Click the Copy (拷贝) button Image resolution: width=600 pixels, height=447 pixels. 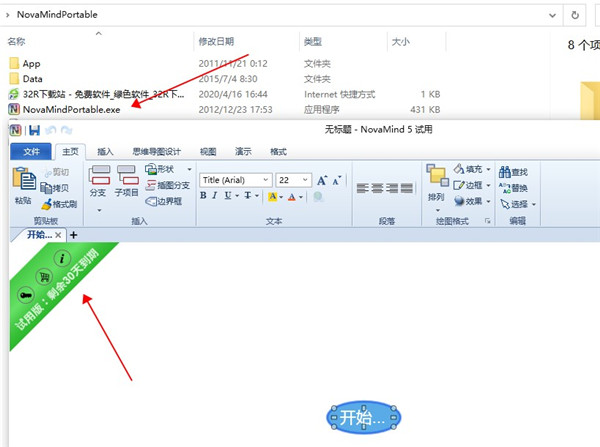[54, 188]
